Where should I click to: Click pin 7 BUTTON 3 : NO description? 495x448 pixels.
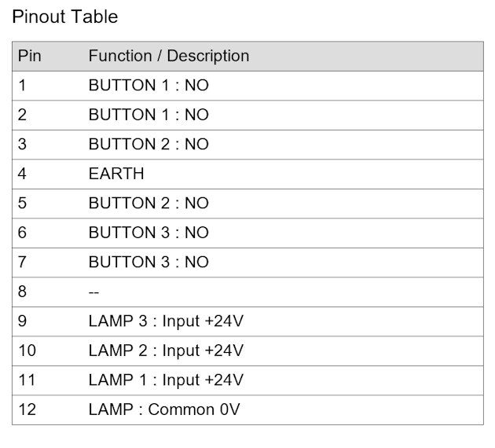tap(148, 262)
